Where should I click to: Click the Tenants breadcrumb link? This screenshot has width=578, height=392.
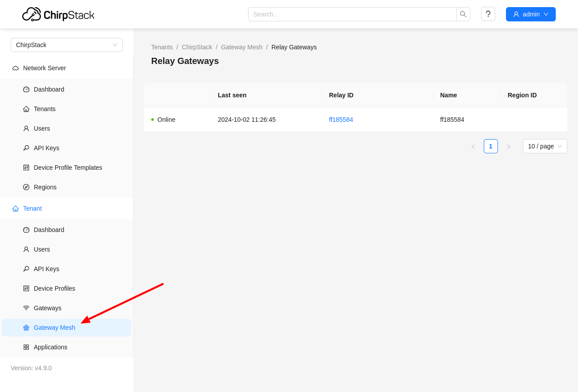162,47
